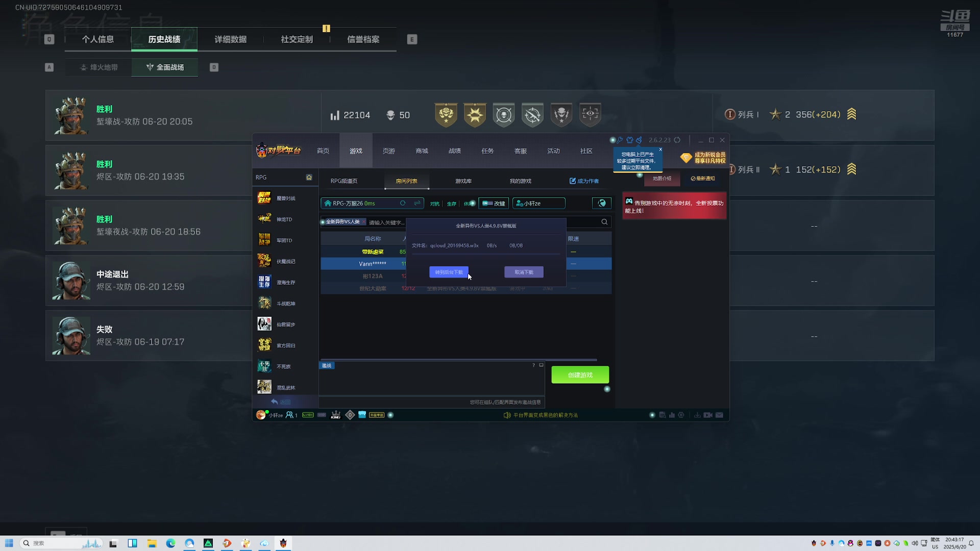Open the RPG-万服26 server selector
The image size is (980, 551).
(373, 203)
